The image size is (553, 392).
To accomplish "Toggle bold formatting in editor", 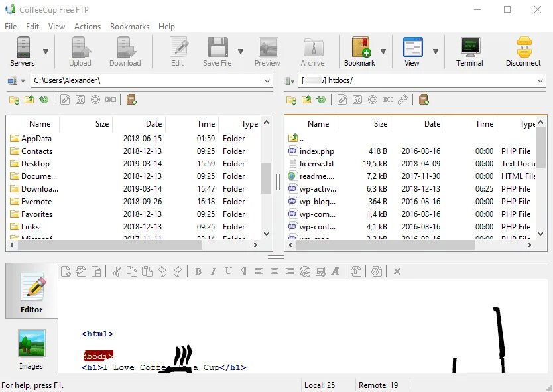I will (x=198, y=271).
